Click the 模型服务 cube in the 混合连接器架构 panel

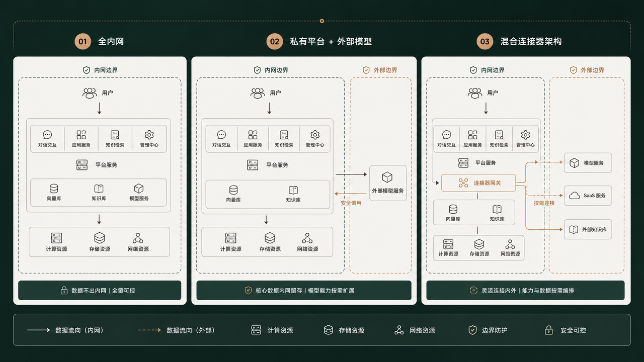click(x=574, y=163)
